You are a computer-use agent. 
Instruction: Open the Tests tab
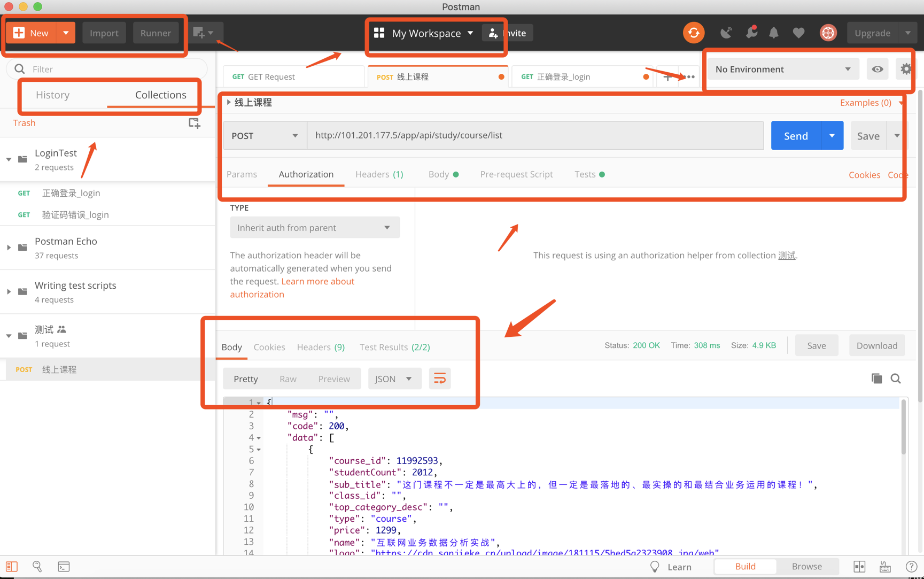589,174
